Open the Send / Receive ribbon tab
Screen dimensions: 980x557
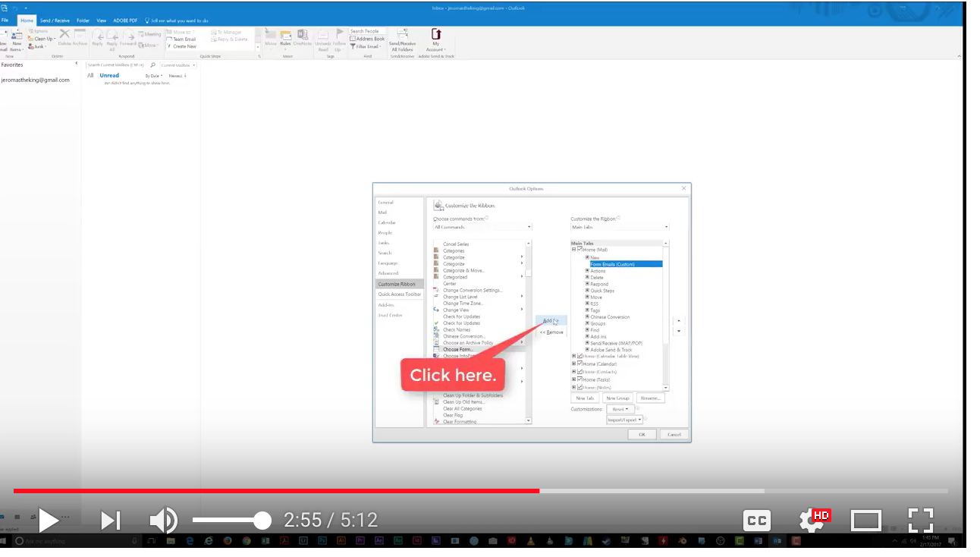55,20
